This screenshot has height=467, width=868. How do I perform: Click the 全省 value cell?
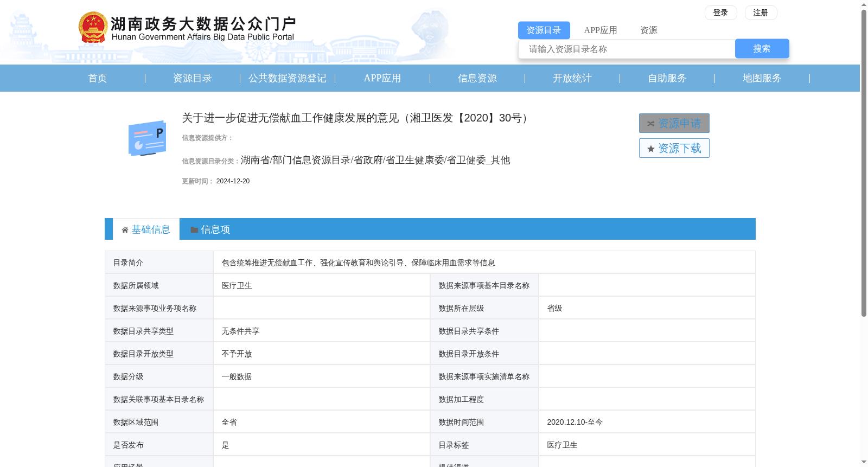point(322,422)
